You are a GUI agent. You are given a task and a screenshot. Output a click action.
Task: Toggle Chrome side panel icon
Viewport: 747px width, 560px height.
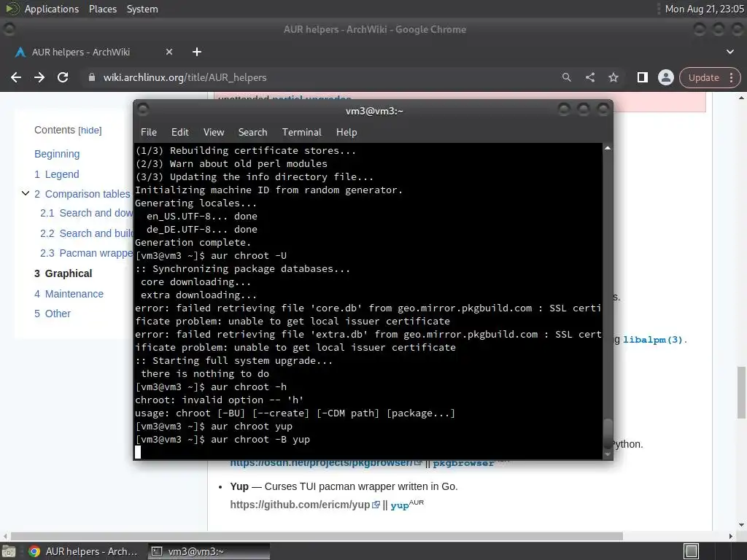[x=643, y=77]
